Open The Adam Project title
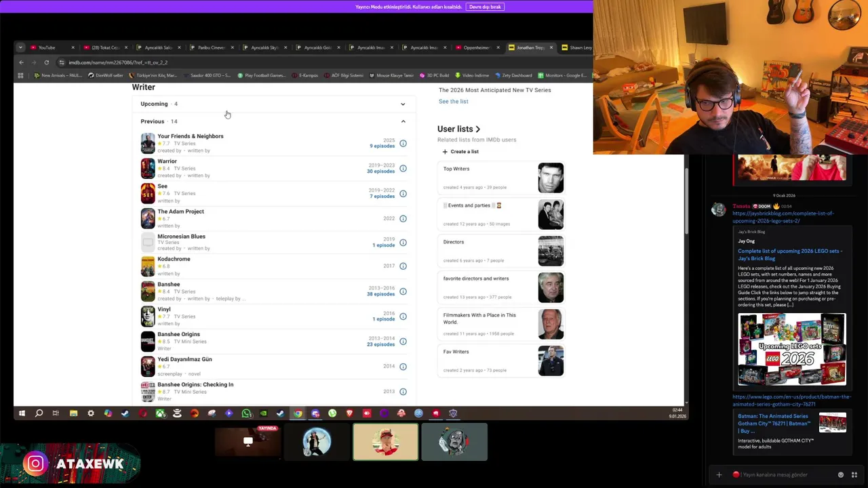The image size is (868, 488). click(180, 211)
